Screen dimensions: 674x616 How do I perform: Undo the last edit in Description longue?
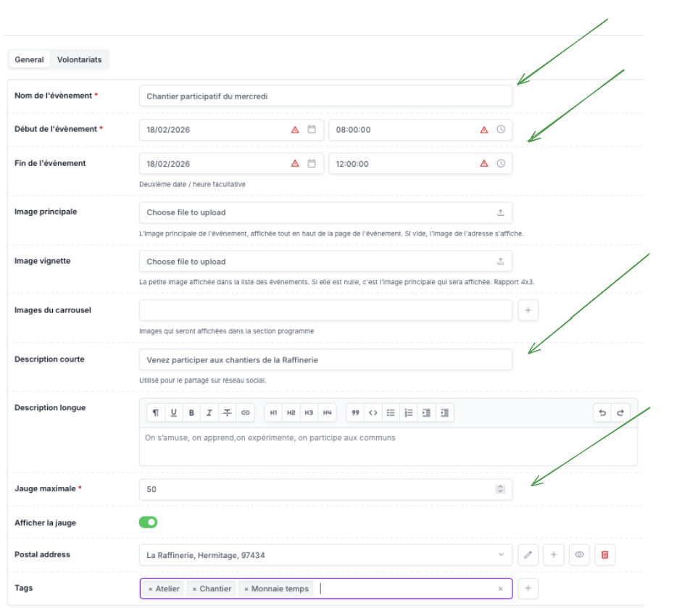click(x=602, y=412)
